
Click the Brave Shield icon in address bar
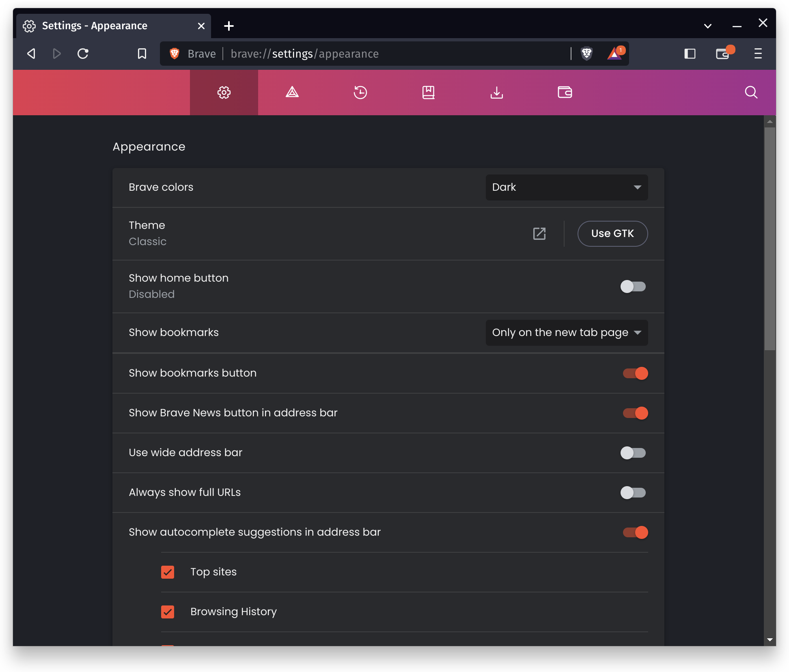pyautogui.click(x=587, y=54)
